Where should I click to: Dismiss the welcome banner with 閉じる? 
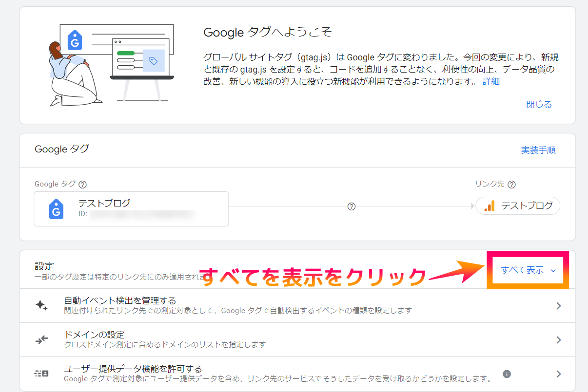pos(539,104)
